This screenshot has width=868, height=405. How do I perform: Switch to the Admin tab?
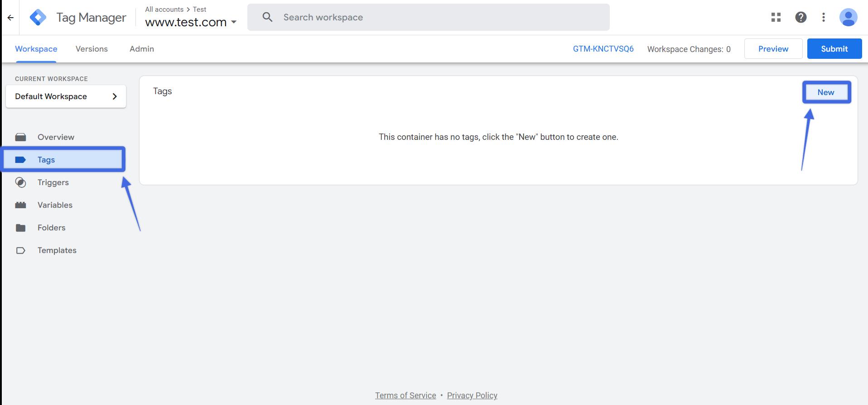coord(142,49)
